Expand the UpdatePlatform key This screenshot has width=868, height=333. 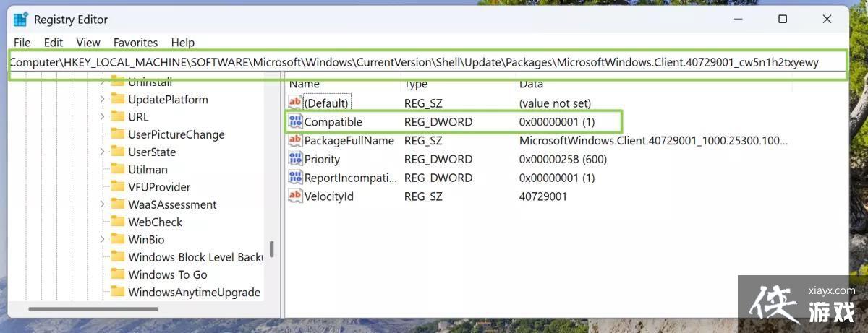pos(102,99)
